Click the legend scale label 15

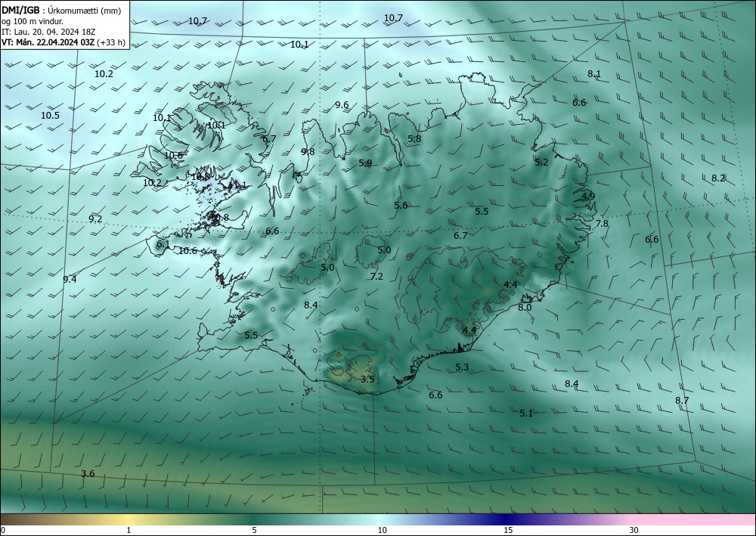[508, 530]
